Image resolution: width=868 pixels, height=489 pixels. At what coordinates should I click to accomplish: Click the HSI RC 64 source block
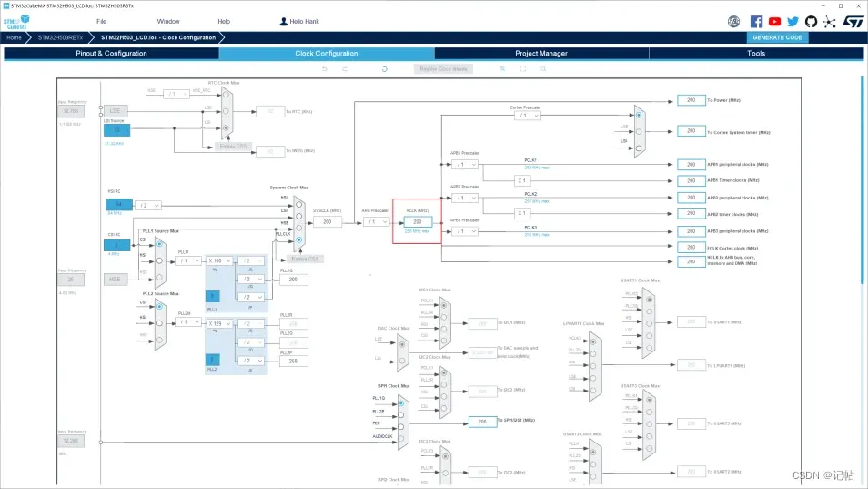coord(119,204)
